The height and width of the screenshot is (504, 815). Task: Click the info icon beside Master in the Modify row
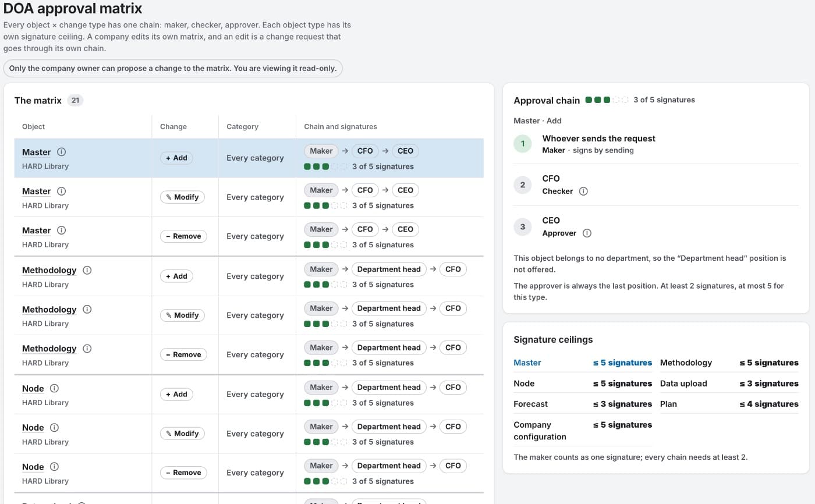(x=61, y=191)
